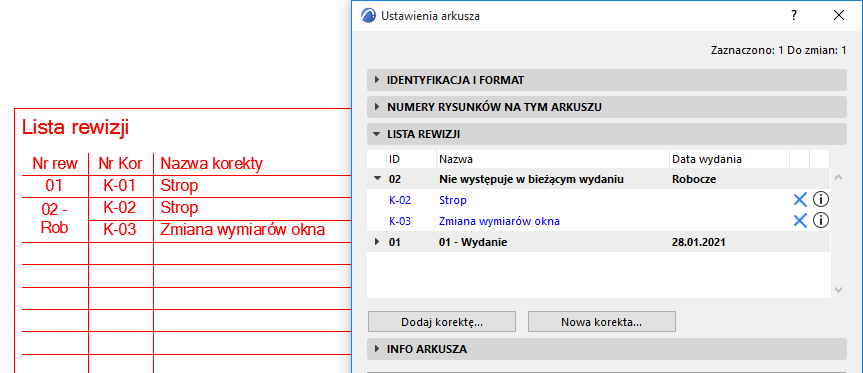Click the Nowa korekta button
This screenshot has height=373, width=863.
602,322
